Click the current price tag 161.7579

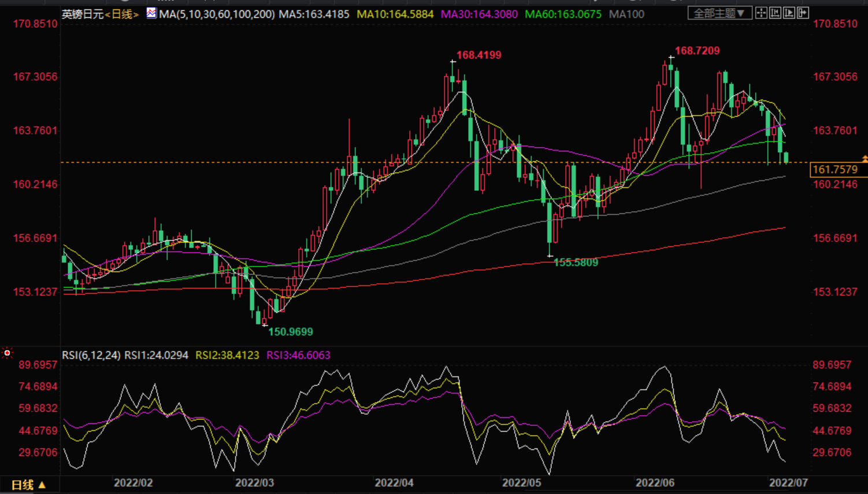coord(836,169)
